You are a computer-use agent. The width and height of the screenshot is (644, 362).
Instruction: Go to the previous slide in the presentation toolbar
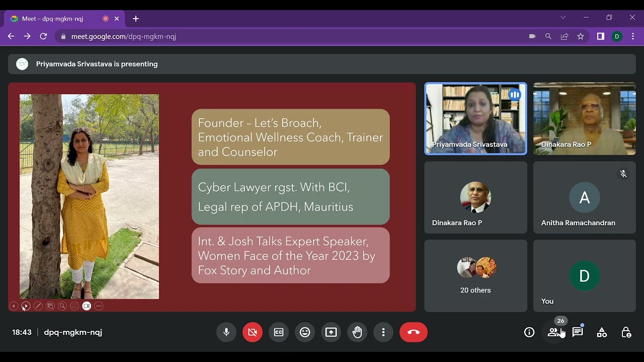pos(14,306)
